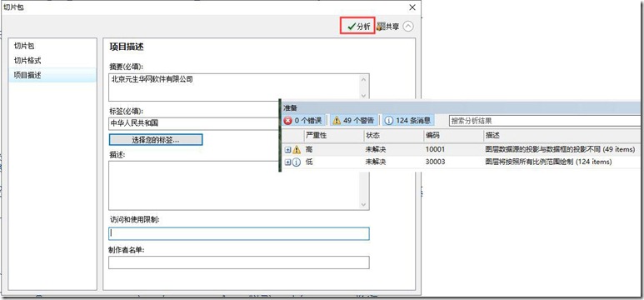The image size is (644, 300).
Task: Click info icon in 30003 row
Action: pos(297,162)
